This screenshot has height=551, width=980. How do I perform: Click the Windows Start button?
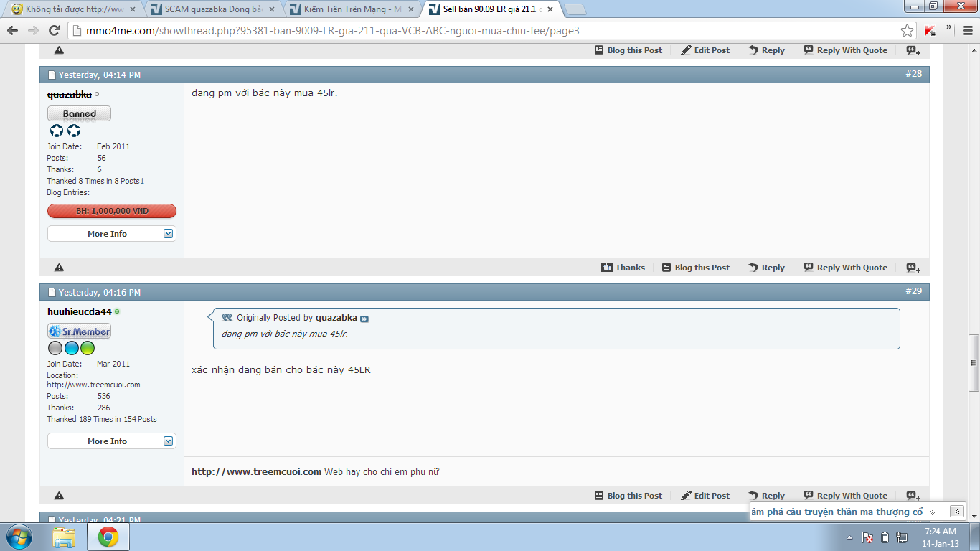[19, 537]
